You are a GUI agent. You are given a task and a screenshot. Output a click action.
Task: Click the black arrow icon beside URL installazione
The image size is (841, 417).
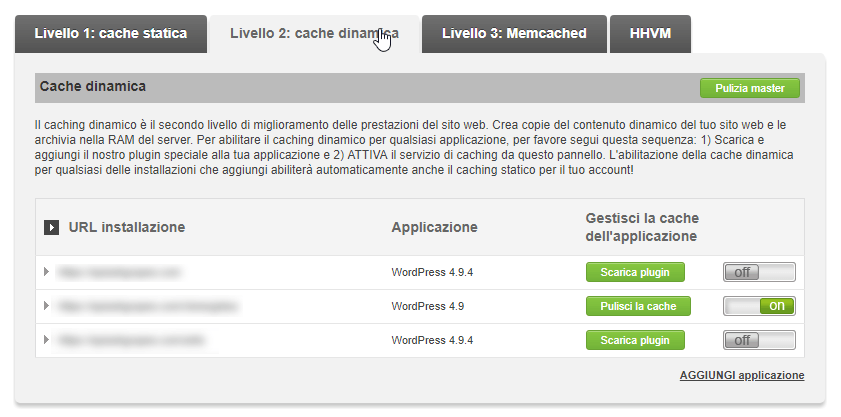click(x=51, y=227)
